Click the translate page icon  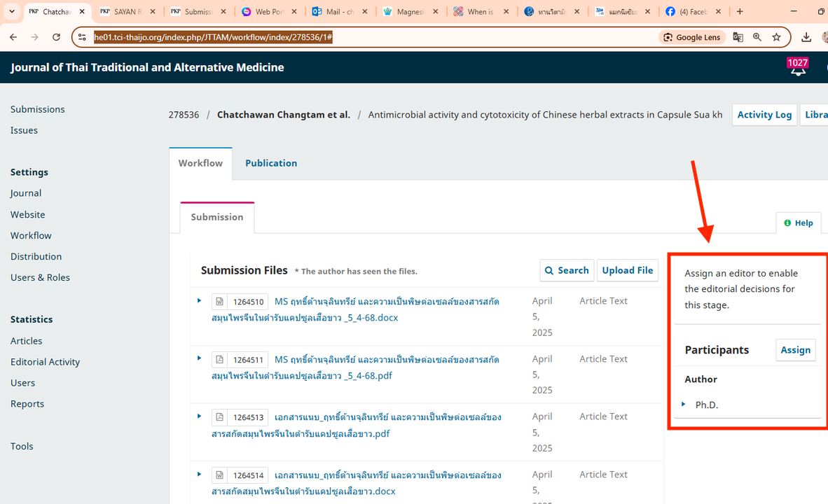point(738,37)
